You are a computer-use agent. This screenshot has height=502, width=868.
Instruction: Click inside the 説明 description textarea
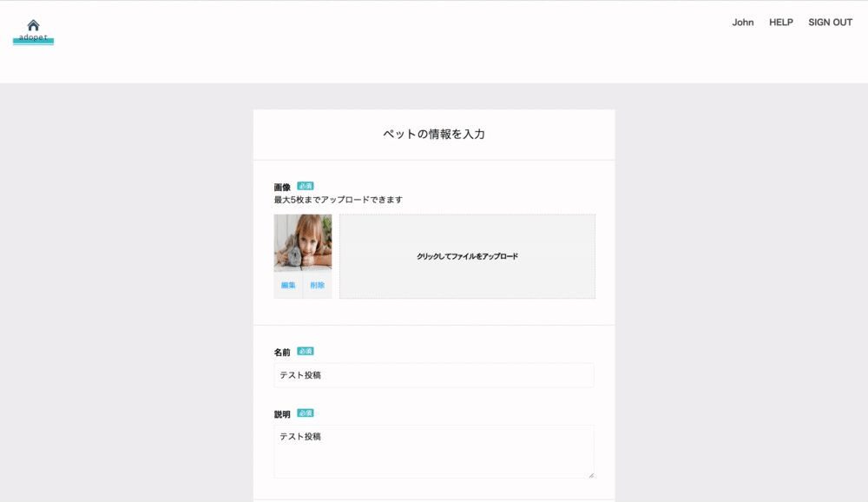tap(432, 450)
